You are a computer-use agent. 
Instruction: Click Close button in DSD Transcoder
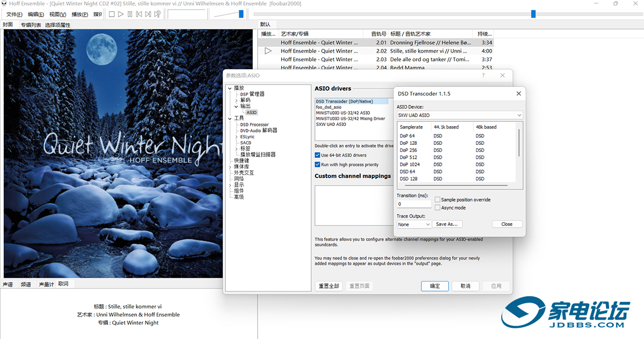point(507,224)
